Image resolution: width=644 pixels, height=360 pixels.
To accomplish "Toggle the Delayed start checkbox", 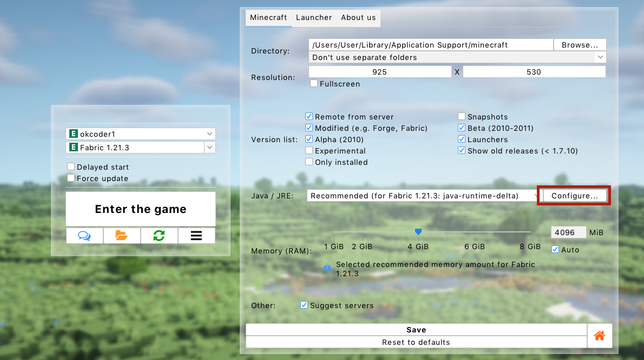I will pos(71,166).
